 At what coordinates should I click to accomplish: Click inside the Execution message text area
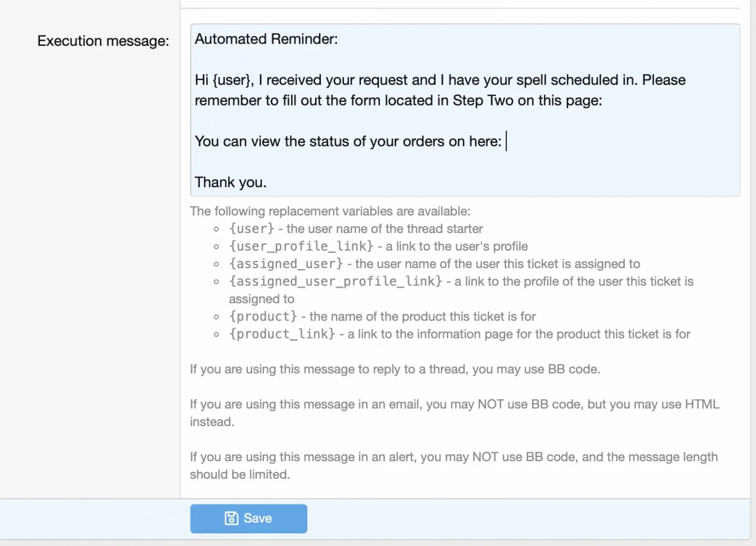465,110
